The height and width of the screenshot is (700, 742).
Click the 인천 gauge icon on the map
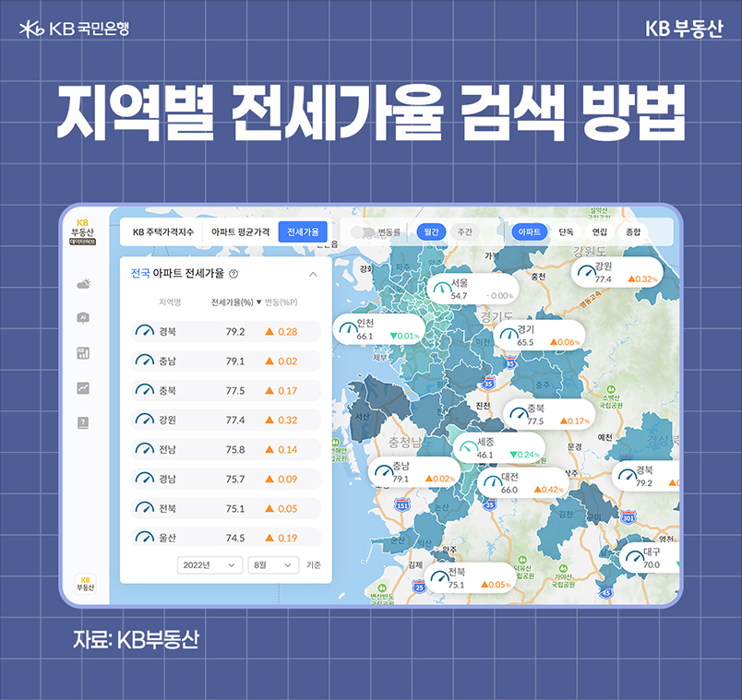point(348,328)
